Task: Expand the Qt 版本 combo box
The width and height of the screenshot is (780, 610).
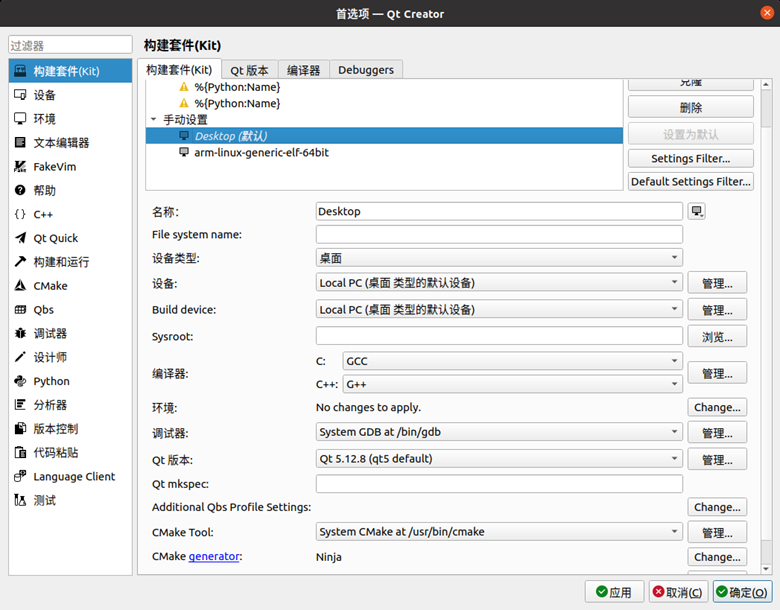Action: [499, 459]
